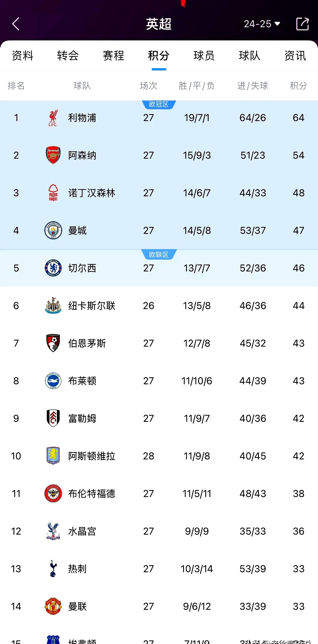This screenshot has height=644, width=318.
Task: Select the 球员 tab
Action: click(x=204, y=56)
